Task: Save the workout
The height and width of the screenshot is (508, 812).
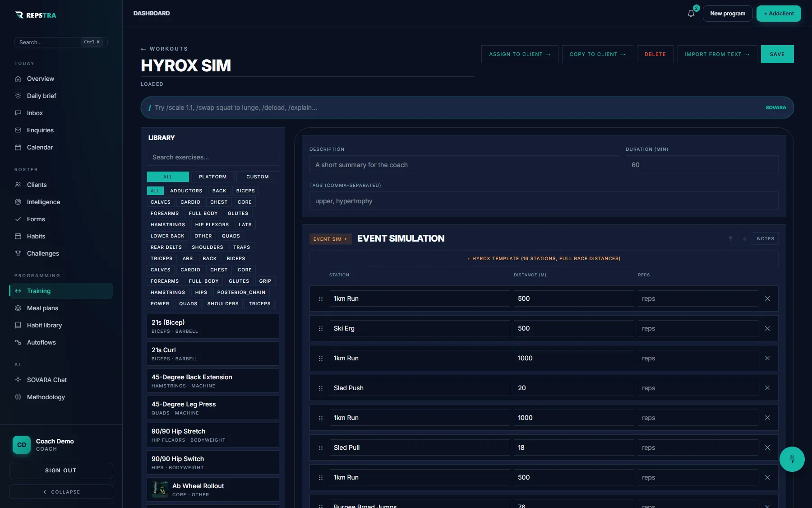Action: pyautogui.click(x=777, y=54)
